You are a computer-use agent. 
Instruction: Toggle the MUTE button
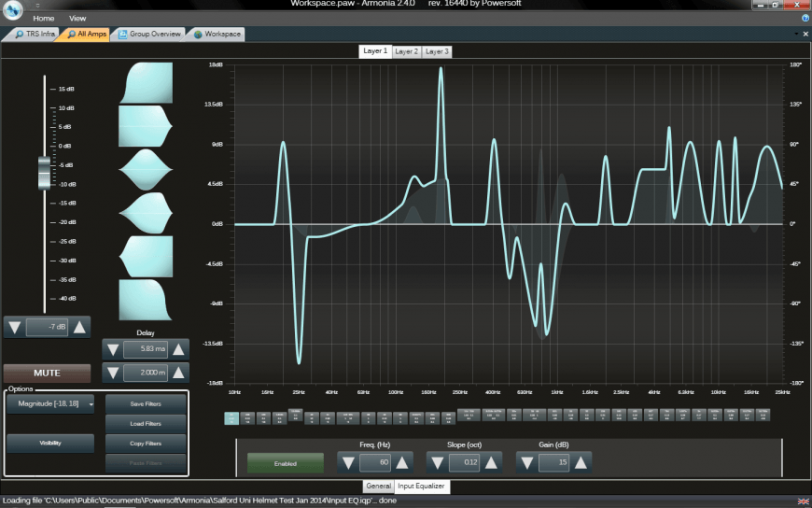tap(47, 374)
